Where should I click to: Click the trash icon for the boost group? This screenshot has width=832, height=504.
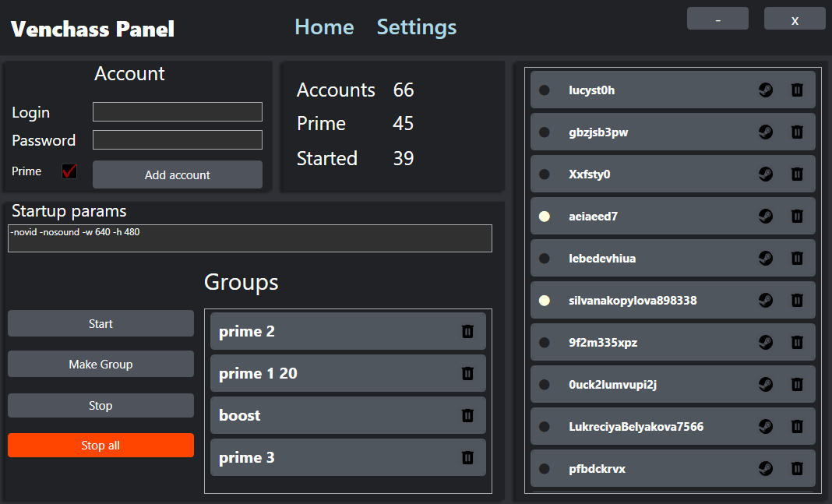point(467,415)
